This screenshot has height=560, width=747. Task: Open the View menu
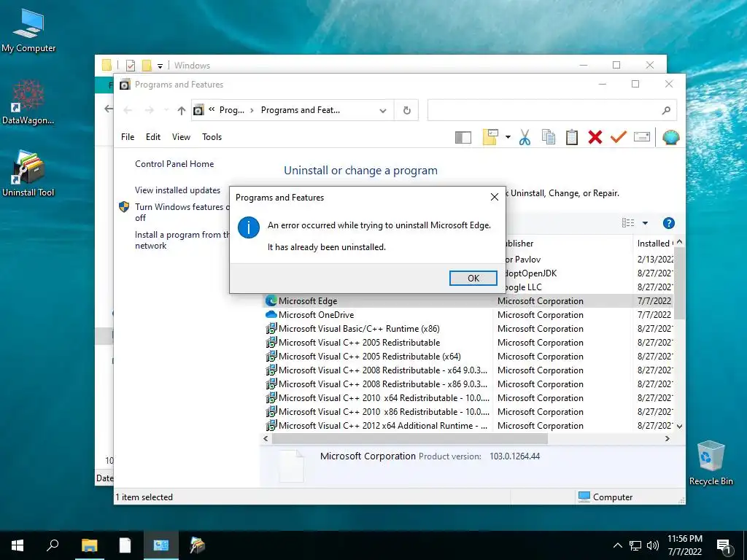tap(181, 137)
